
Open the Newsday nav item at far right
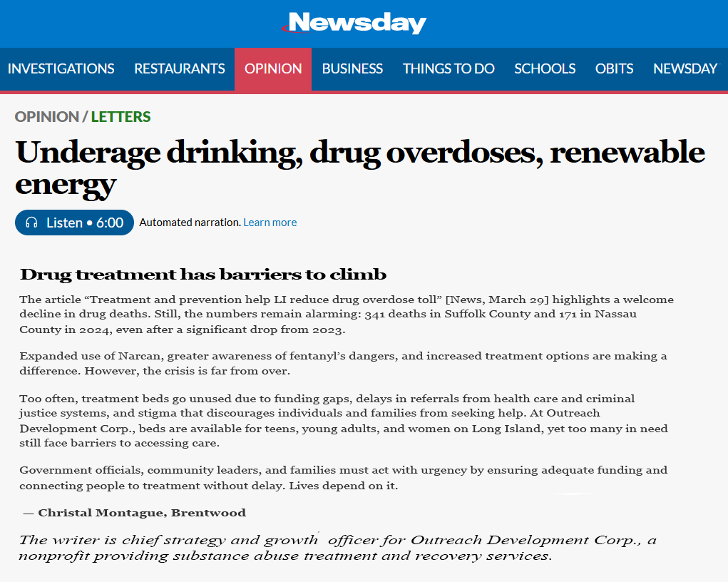tap(685, 68)
